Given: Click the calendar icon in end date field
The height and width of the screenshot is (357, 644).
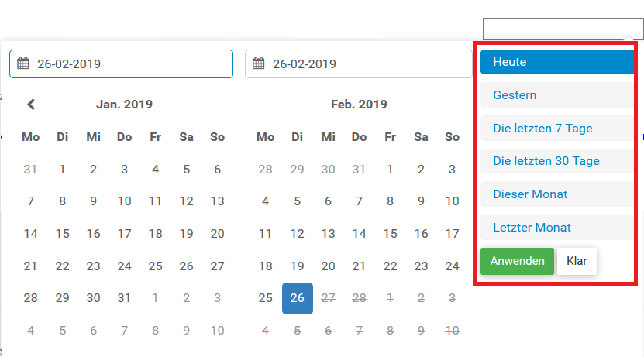Looking at the screenshot, I should click(x=259, y=64).
